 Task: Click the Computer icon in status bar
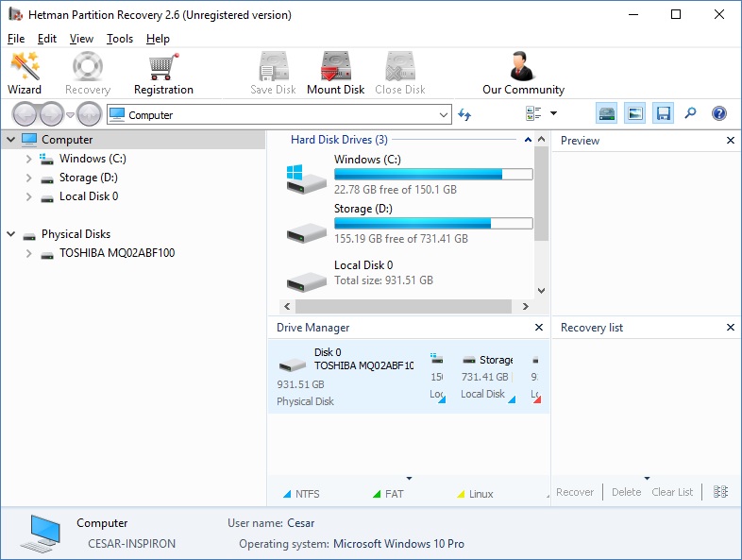click(41, 534)
